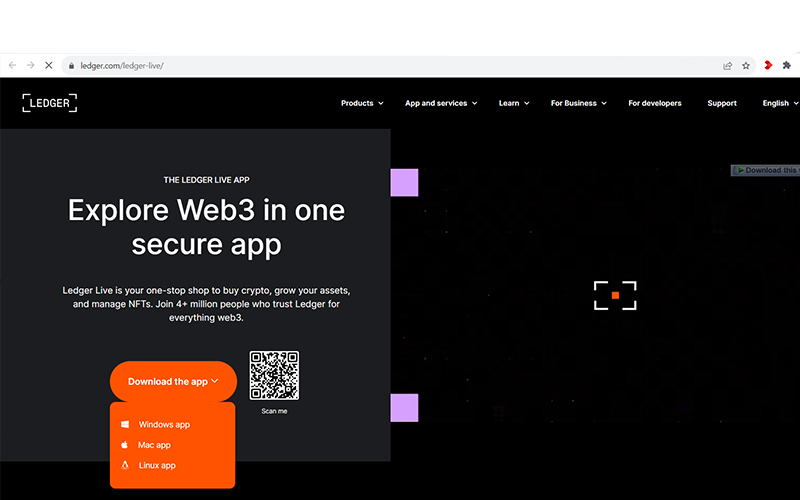Open the extensions puzzle piece menu
Screen dimensions: 800x500
click(x=787, y=65)
